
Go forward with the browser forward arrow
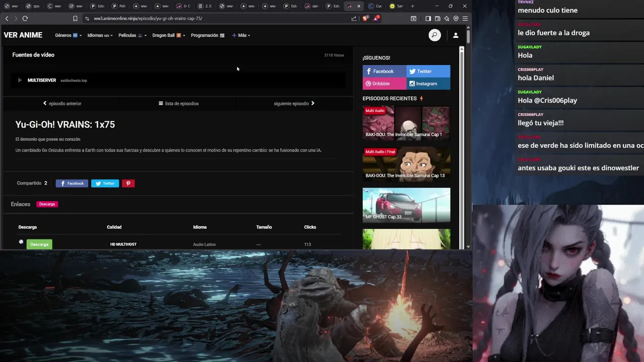(x=16, y=18)
